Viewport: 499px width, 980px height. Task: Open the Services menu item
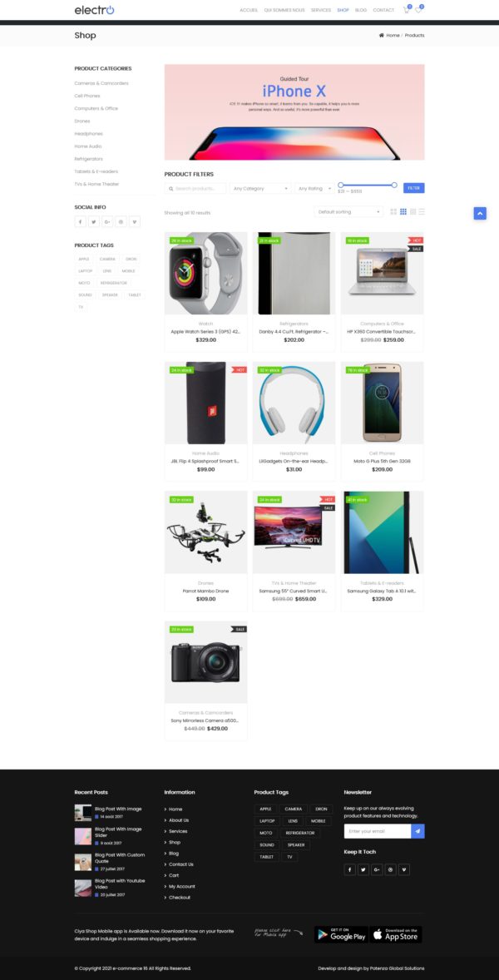click(x=321, y=10)
